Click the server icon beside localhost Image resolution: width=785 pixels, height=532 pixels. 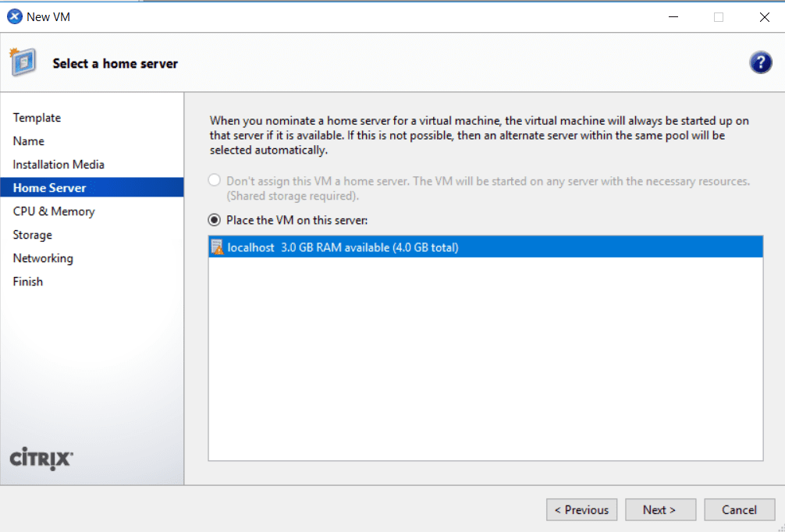[217, 246]
